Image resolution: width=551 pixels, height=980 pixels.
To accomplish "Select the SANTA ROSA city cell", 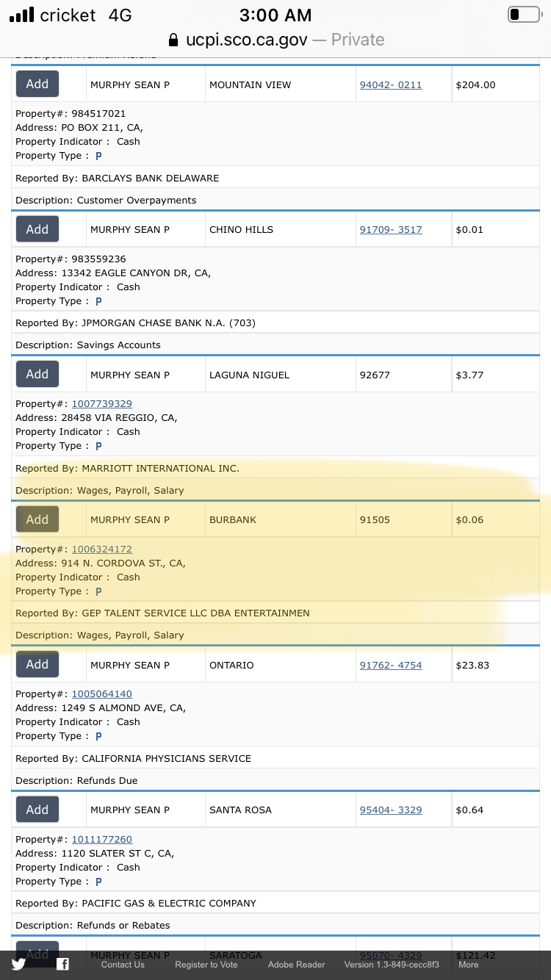I will (280, 810).
